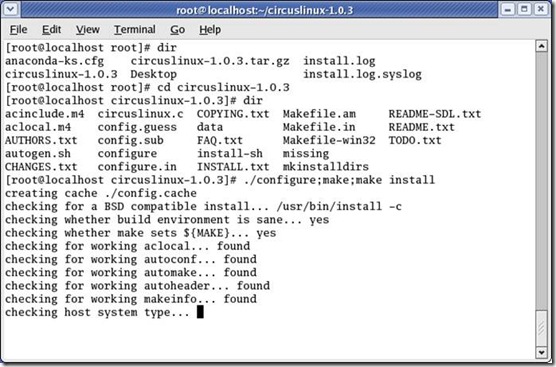Viewport: 556px width, 367px height.
Task: Close the terminal window
Action: [541, 9]
